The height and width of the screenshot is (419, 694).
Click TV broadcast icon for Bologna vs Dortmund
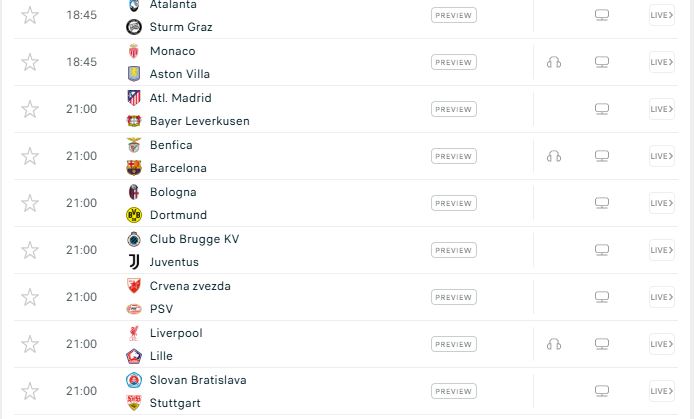(x=601, y=203)
